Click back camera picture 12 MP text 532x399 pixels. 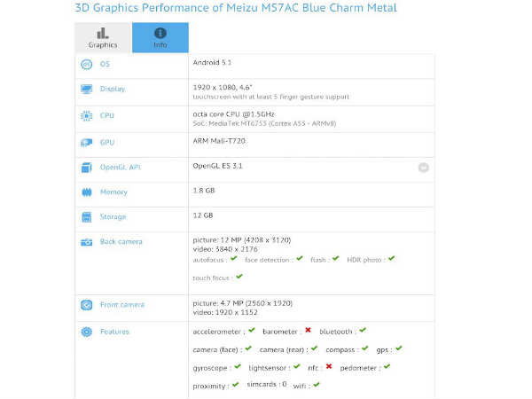click(242, 240)
